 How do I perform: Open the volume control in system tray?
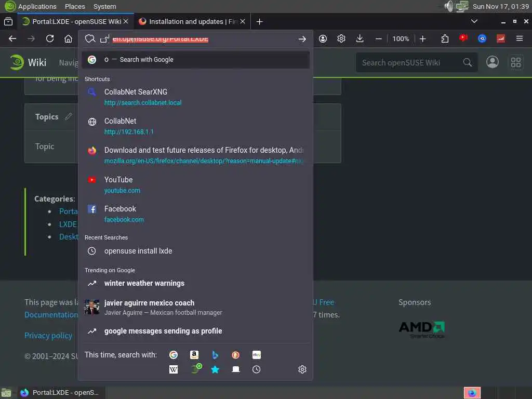point(448,6)
